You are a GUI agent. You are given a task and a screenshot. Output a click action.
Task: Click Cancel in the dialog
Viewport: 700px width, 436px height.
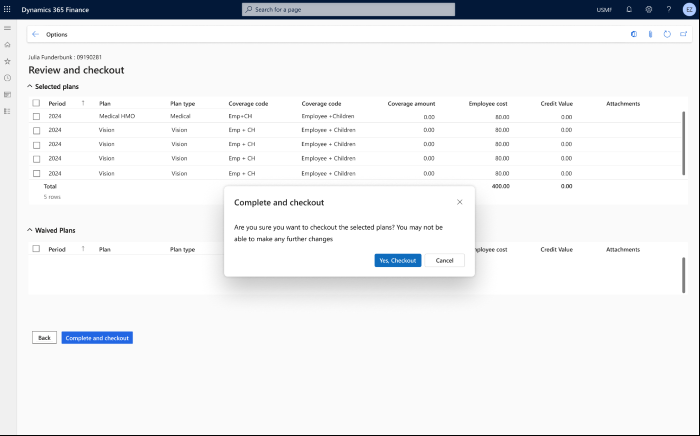point(444,260)
